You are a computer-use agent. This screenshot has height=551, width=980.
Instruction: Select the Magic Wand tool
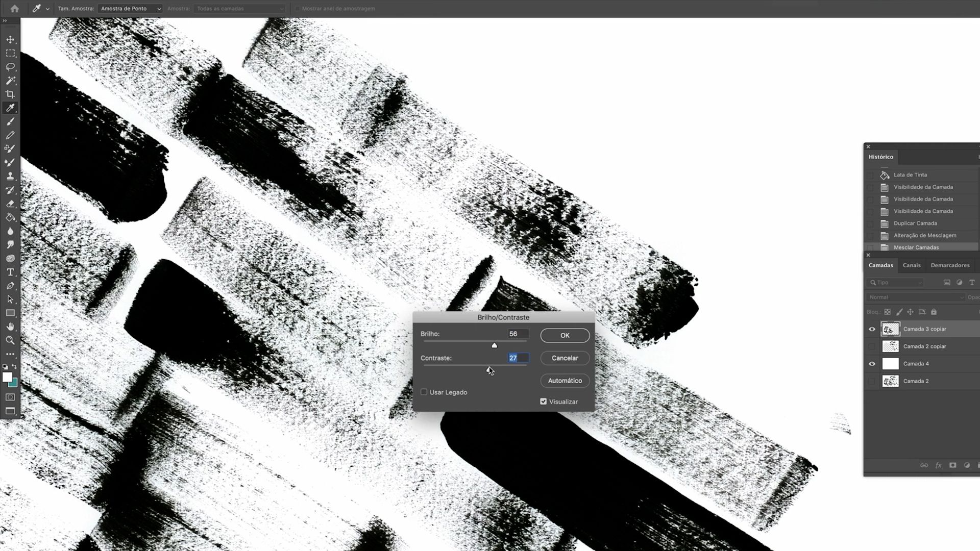[10, 81]
